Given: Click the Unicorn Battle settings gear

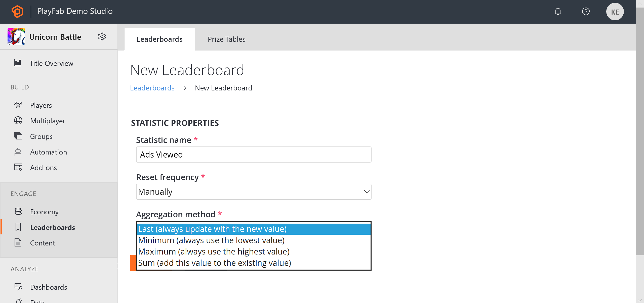Looking at the screenshot, I should tap(102, 37).
